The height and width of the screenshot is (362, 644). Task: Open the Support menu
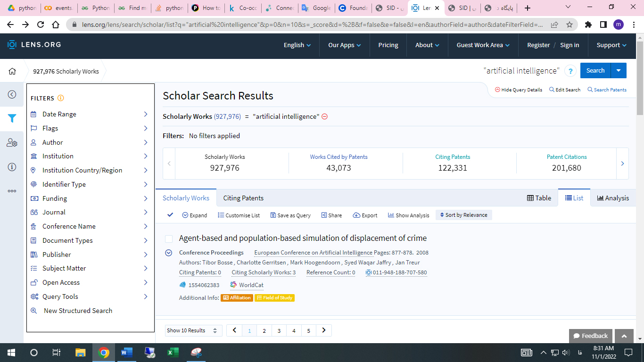pyautogui.click(x=611, y=45)
